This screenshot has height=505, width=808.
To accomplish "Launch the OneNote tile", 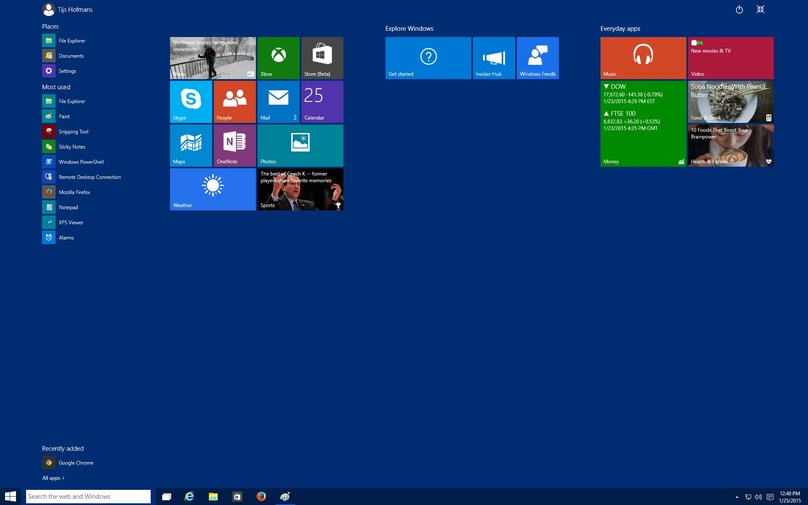I will pyautogui.click(x=234, y=145).
